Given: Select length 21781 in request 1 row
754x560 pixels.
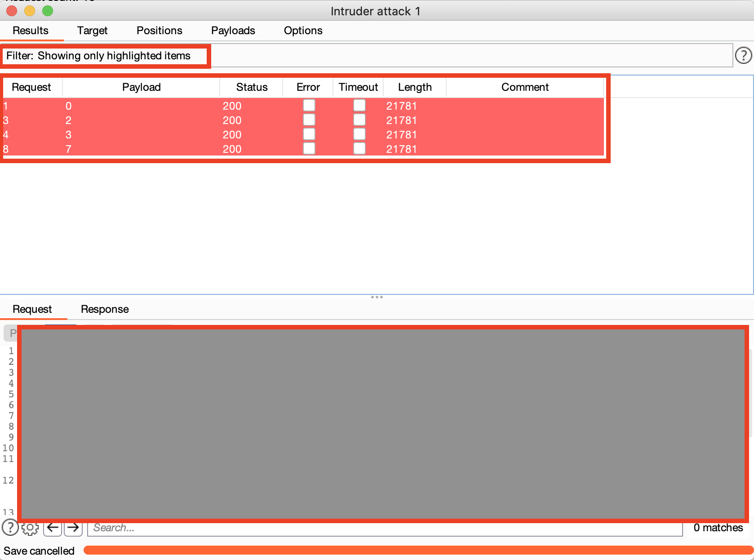Looking at the screenshot, I should pos(402,106).
